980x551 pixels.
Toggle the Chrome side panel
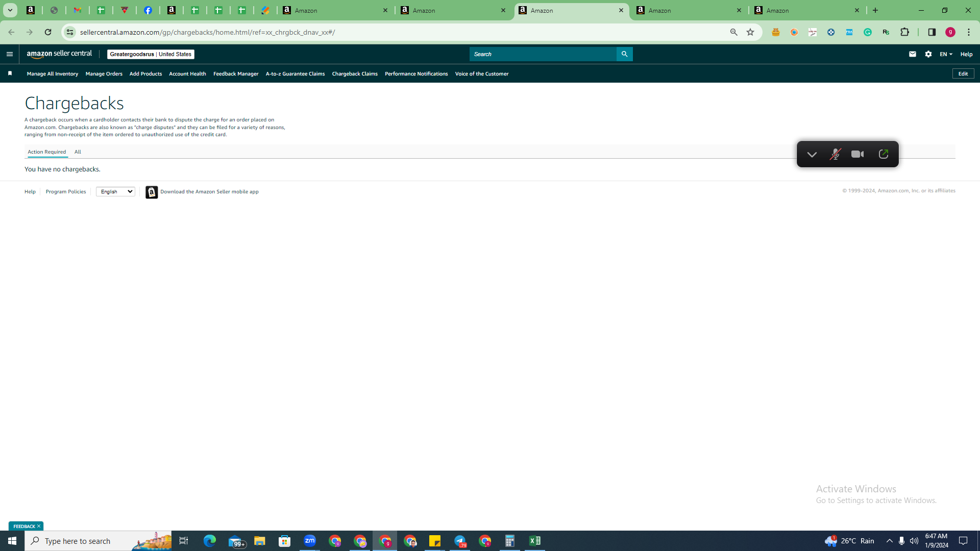[932, 32]
